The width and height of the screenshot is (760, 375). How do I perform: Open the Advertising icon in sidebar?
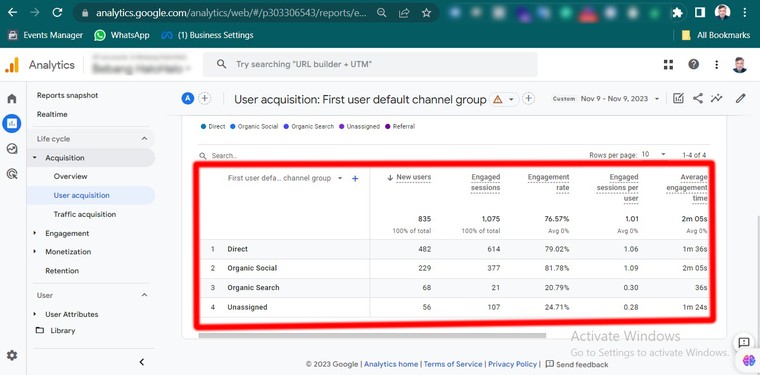coord(12,173)
